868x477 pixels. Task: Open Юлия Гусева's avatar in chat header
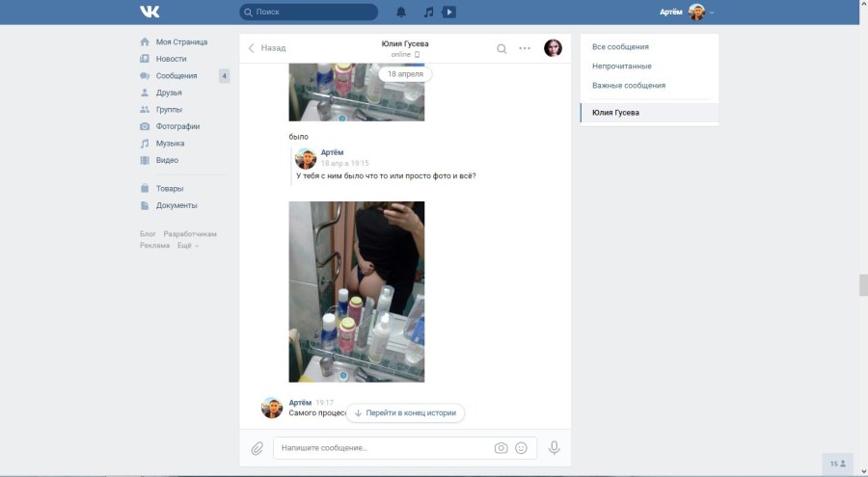point(553,48)
